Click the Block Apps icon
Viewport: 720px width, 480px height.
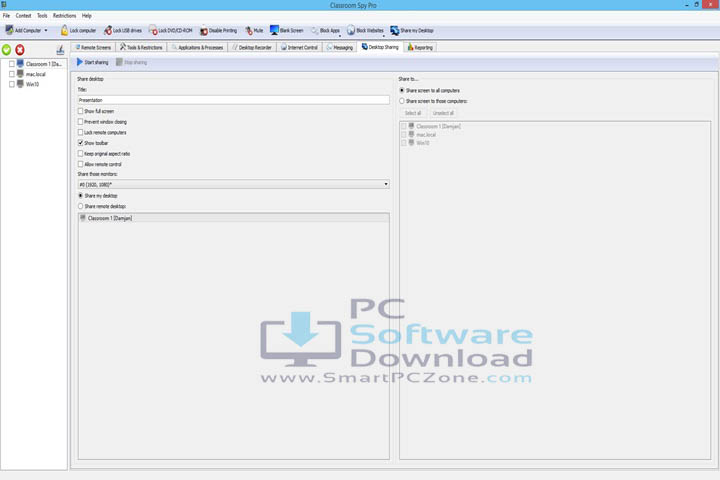pyautogui.click(x=315, y=31)
